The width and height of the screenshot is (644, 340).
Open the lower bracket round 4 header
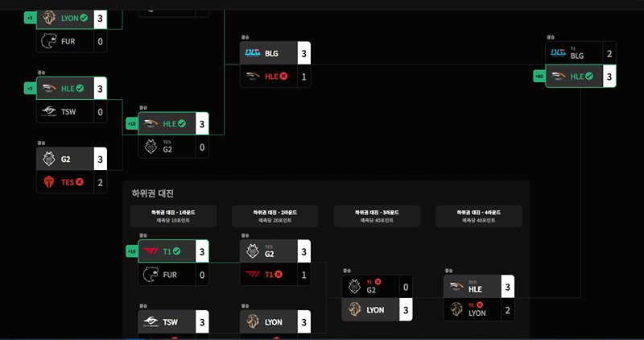coord(479,216)
